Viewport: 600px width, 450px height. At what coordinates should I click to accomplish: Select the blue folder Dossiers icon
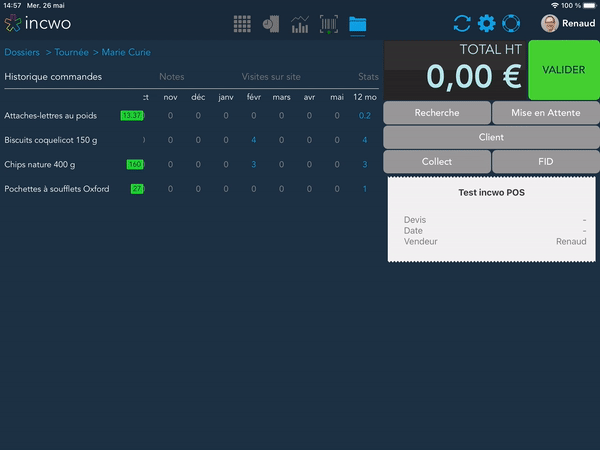[357, 24]
